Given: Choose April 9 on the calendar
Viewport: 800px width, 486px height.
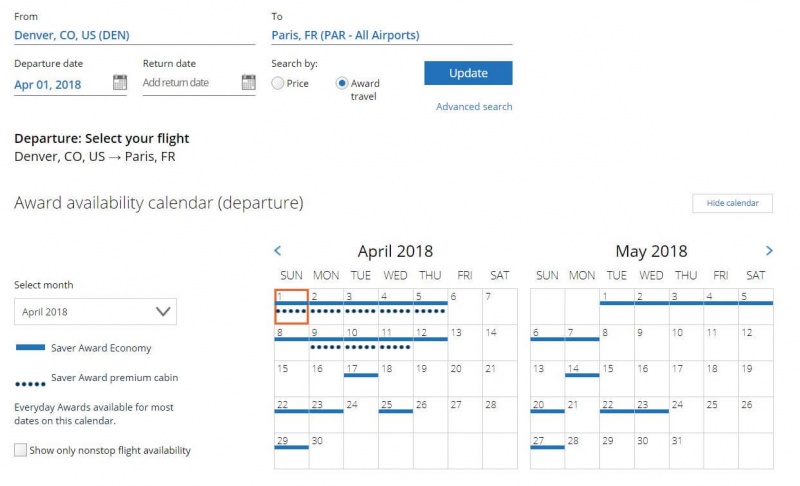Looking at the screenshot, I should [326, 342].
